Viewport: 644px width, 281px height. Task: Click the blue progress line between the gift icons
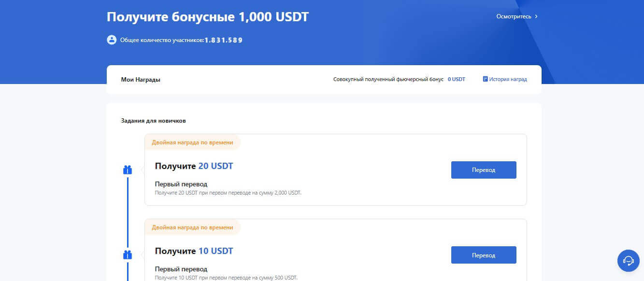(x=128, y=212)
